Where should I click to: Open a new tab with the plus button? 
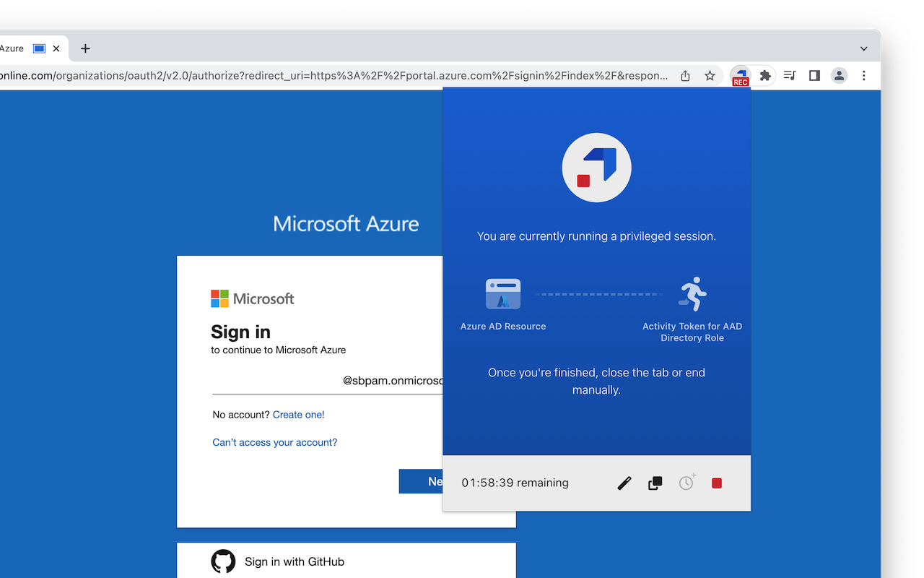tap(85, 48)
